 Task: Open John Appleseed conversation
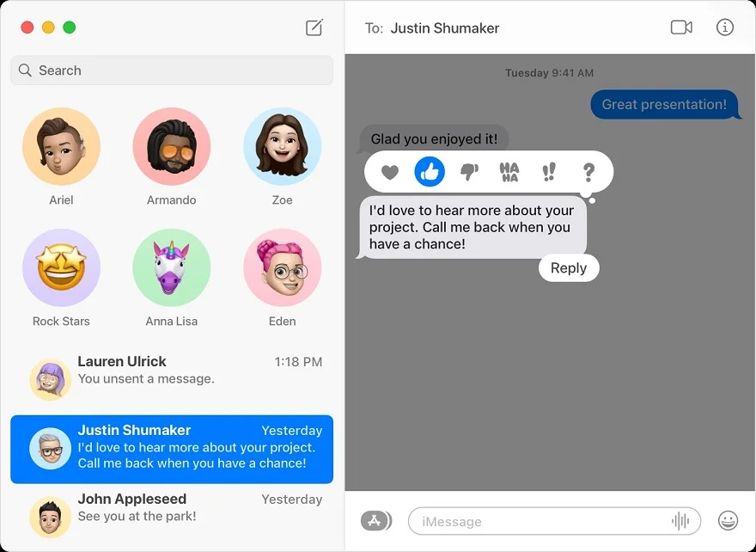click(172, 508)
